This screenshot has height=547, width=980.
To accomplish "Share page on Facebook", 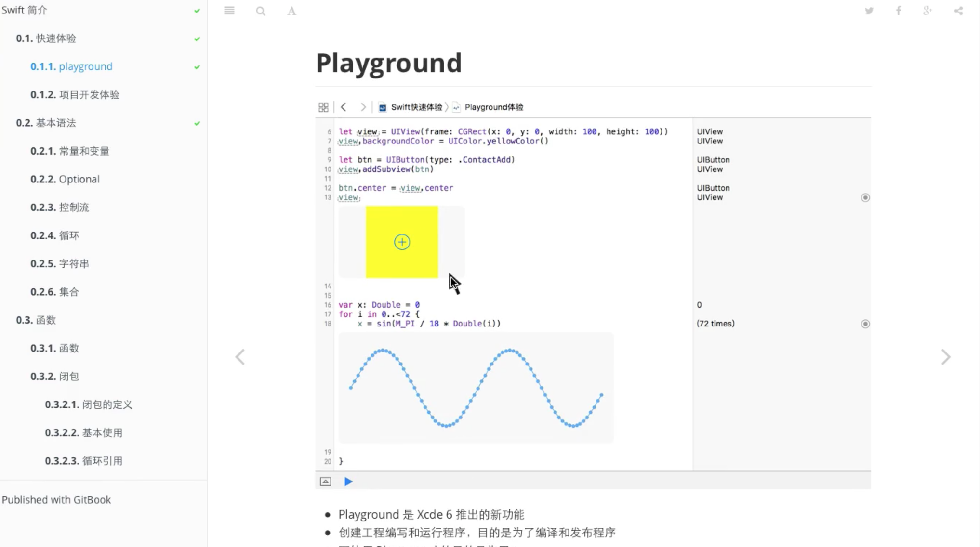I will click(x=899, y=11).
